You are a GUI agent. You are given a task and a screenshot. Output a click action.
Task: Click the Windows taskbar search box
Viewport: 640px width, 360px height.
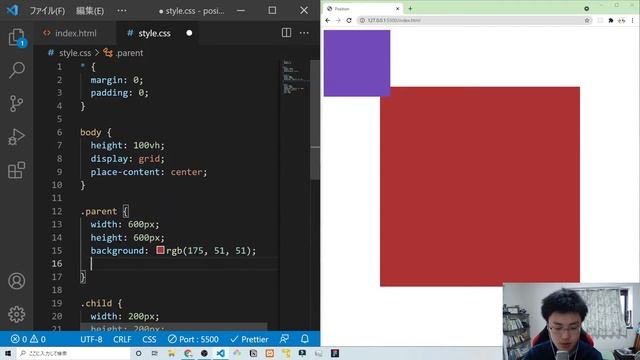click(73, 353)
